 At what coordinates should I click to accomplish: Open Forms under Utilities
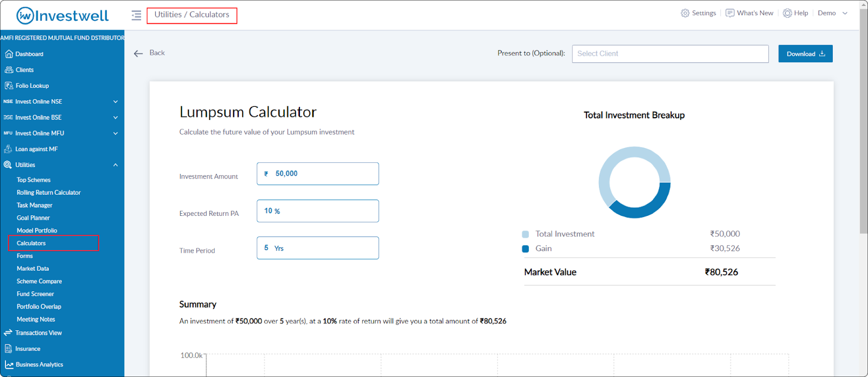pos(24,255)
